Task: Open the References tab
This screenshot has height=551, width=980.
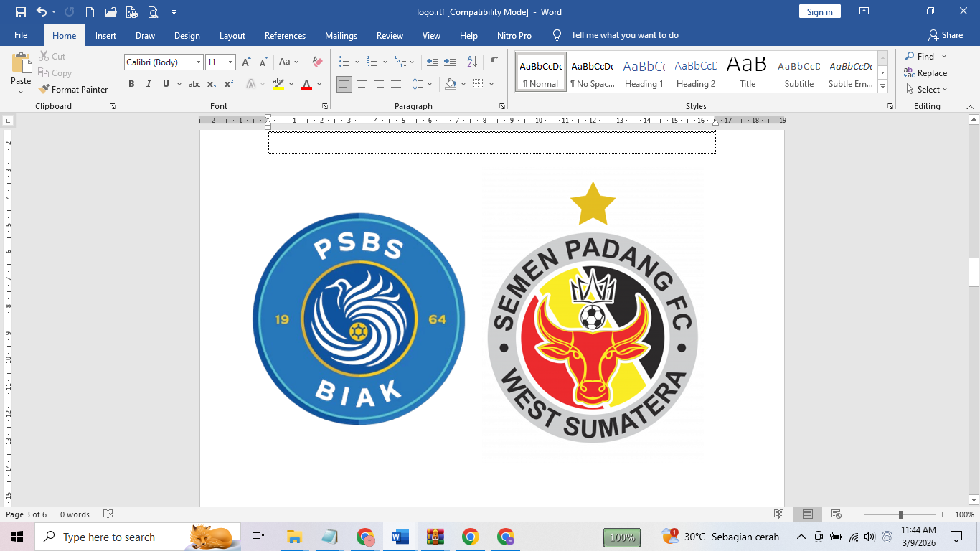Action: pyautogui.click(x=285, y=35)
